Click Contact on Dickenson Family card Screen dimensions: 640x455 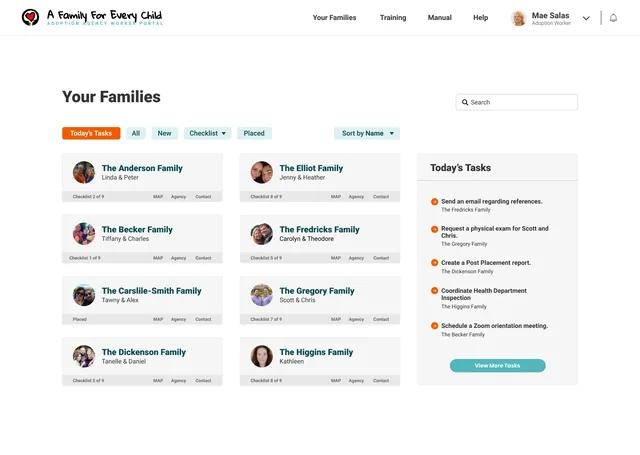coord(203,380)
